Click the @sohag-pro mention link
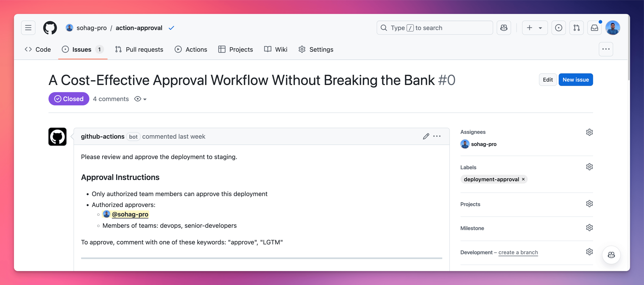 click(130, 214)
